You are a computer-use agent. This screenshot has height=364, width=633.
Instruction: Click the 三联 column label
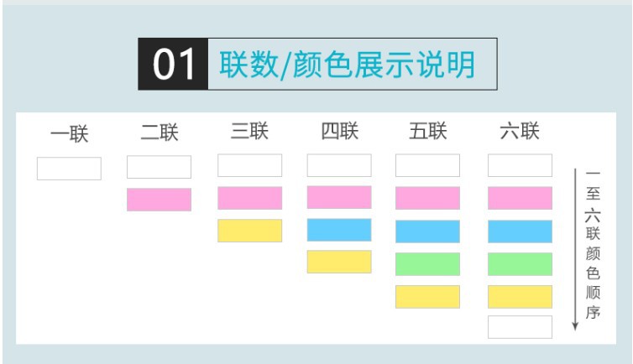coord(249,131)
